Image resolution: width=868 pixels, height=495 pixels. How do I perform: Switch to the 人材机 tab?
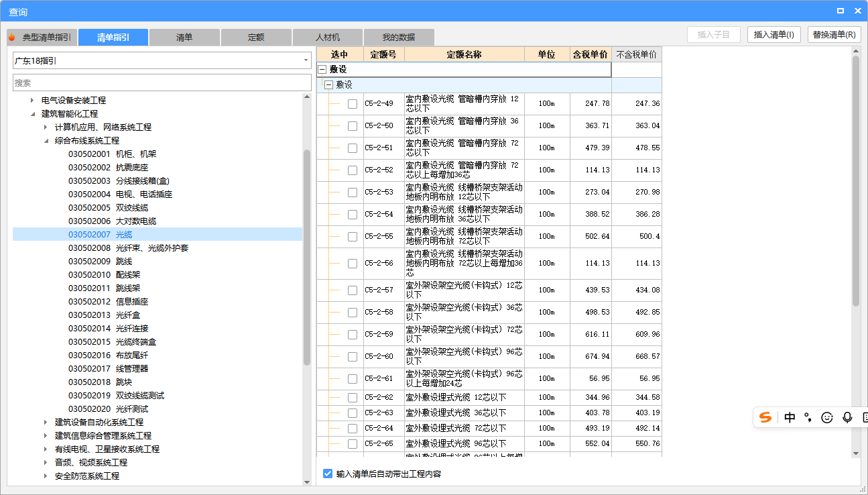coord(327,37)
